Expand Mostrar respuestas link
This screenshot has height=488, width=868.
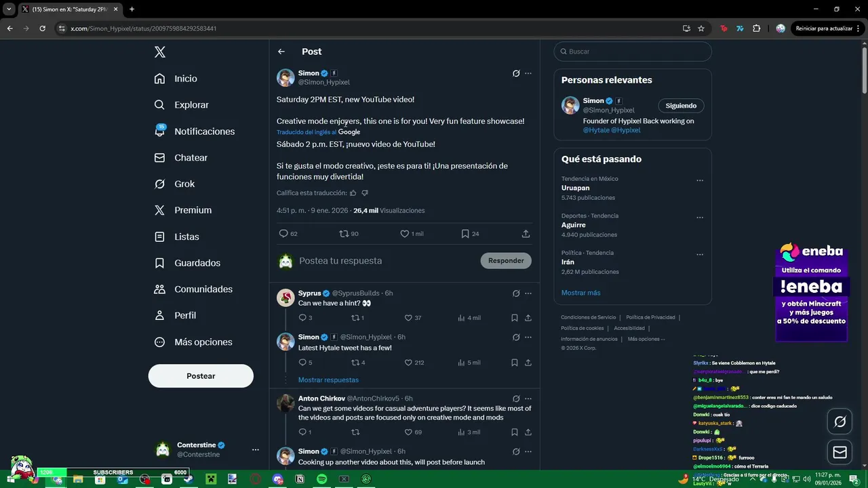(x=328, y=380)
